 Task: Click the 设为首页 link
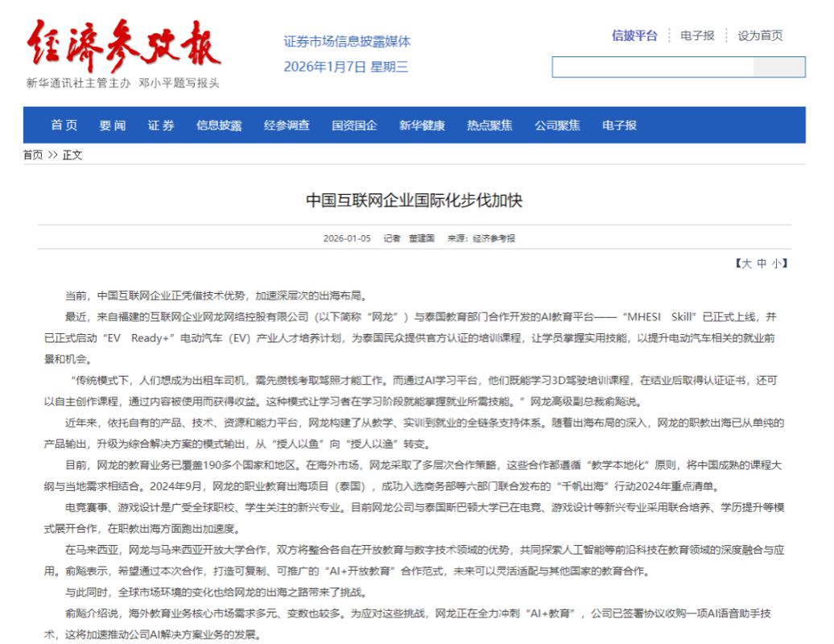[x=760, y=35]
